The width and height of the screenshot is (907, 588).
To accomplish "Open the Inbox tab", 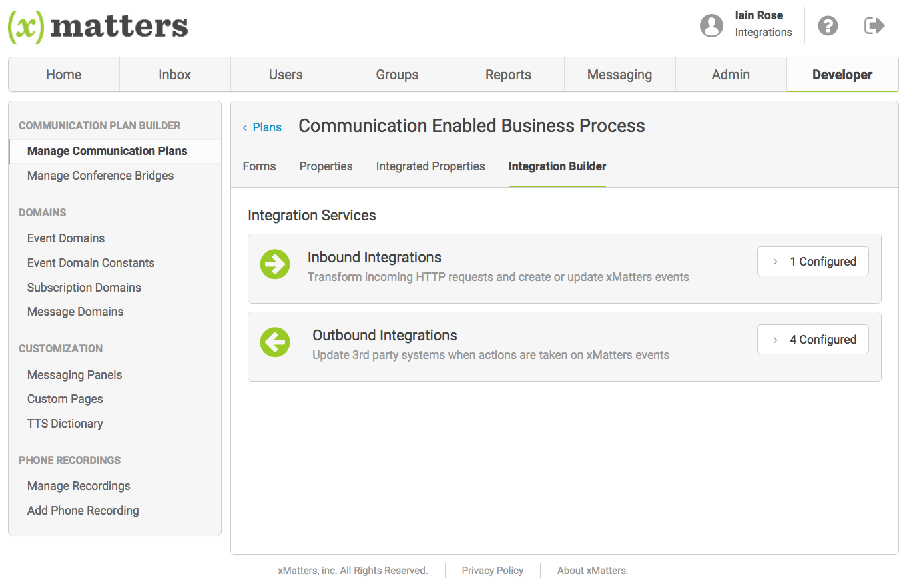I will (175, 75).
